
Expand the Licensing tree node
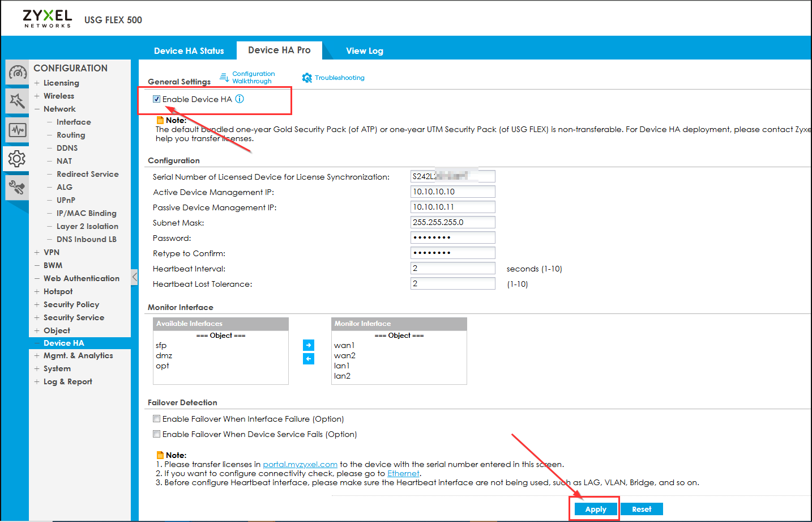(37, 83)
